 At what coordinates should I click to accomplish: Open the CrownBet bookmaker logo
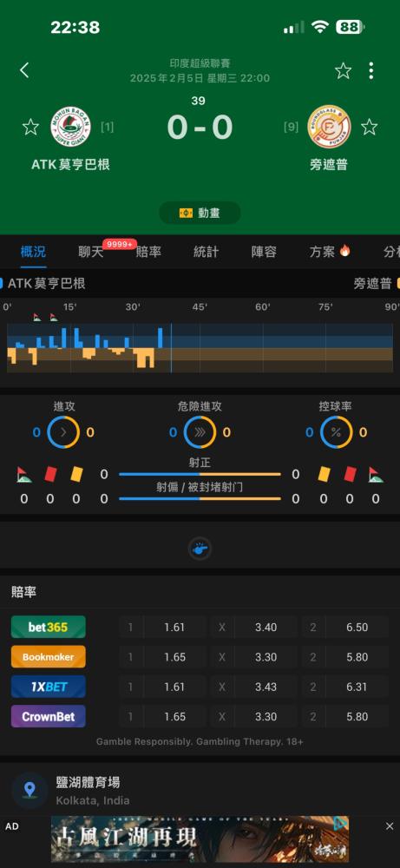pyautogui.click(x=48, y=717)
